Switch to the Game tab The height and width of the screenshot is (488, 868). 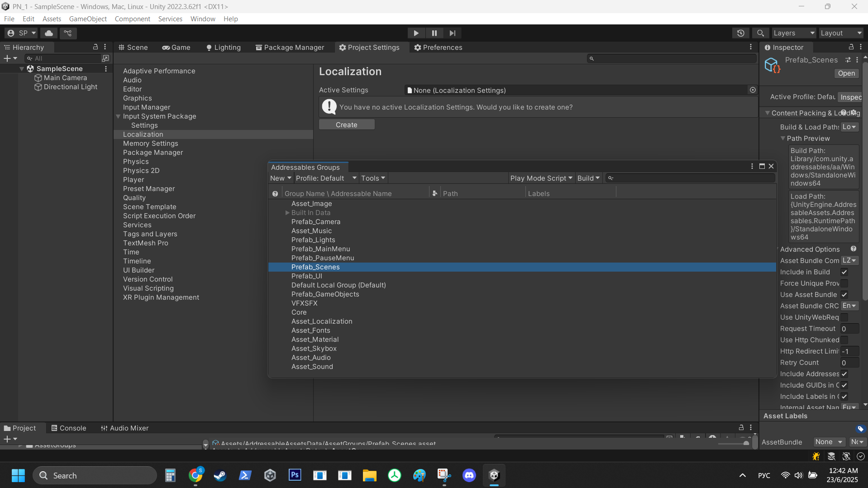[x=176, y=48]
